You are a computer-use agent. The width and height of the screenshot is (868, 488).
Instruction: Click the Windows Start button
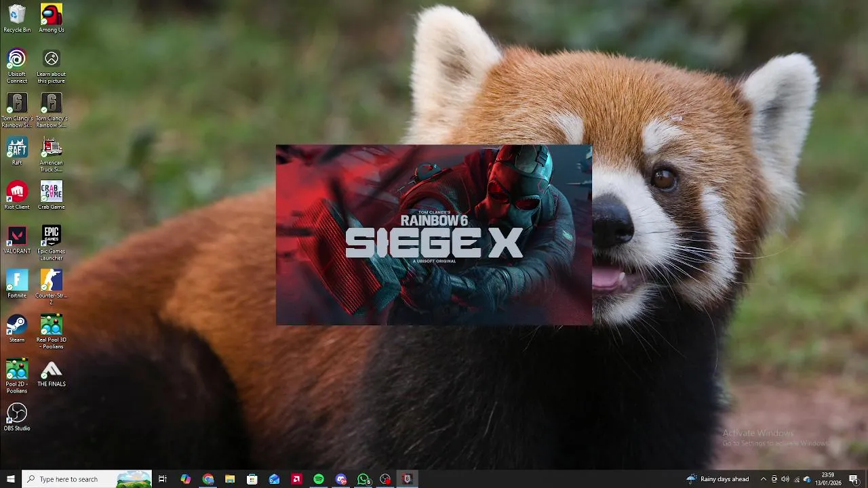tap(11, 479)
